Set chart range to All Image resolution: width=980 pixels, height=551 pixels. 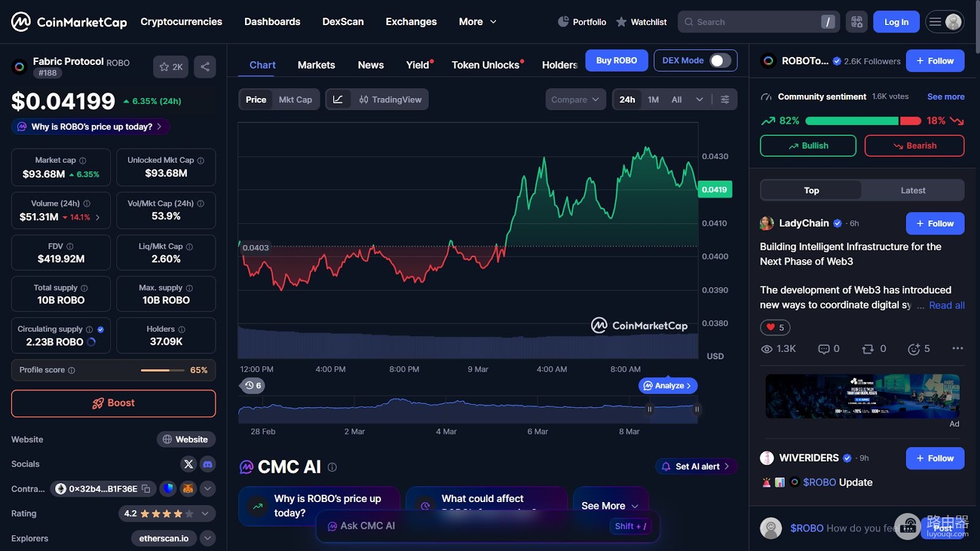tap(677, 99)
